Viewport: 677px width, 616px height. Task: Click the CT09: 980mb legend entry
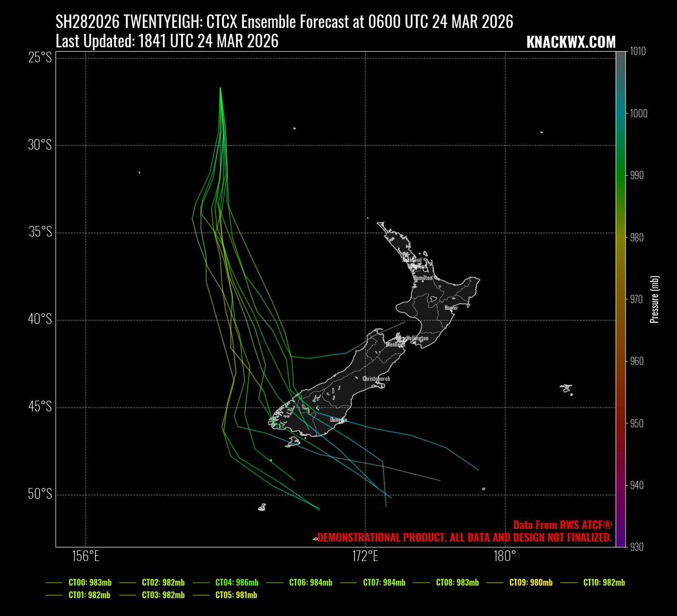(x=531, y=582)
